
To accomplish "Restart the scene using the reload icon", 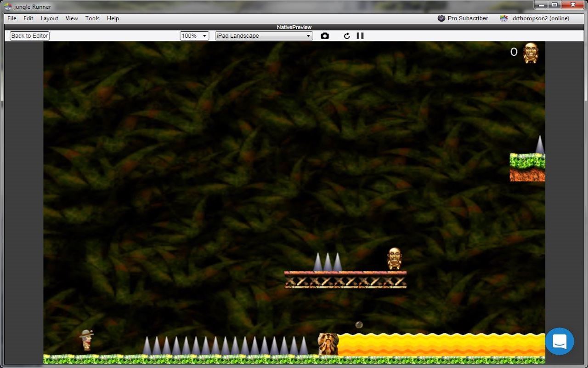I will pyautogui.click(x=347, y=35).
